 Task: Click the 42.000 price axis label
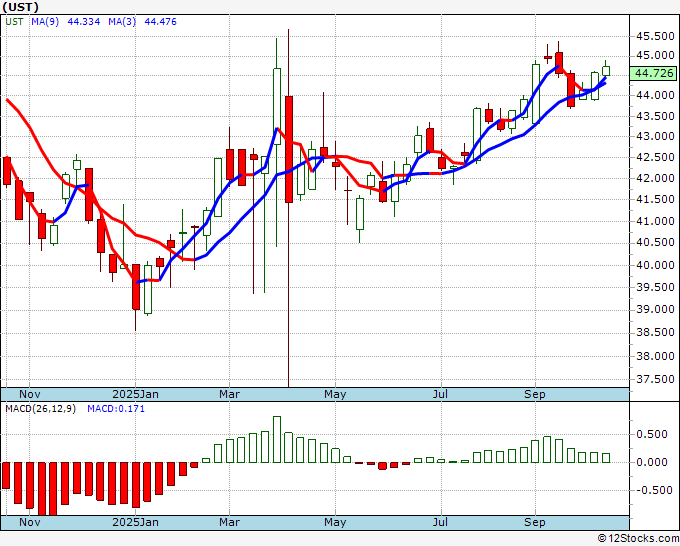655,178
